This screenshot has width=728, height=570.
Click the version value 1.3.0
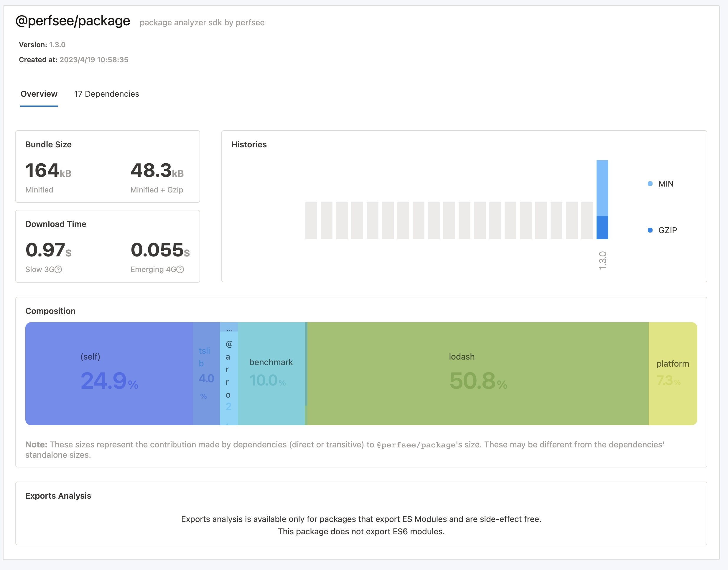57,45
